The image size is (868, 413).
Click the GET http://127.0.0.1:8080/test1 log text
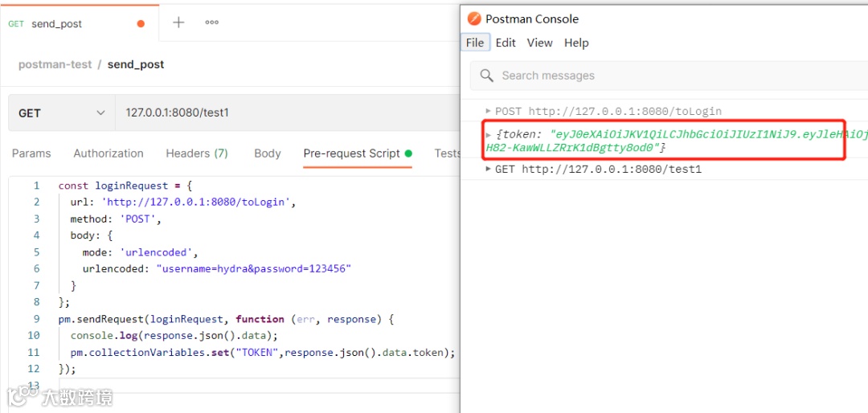599,169
